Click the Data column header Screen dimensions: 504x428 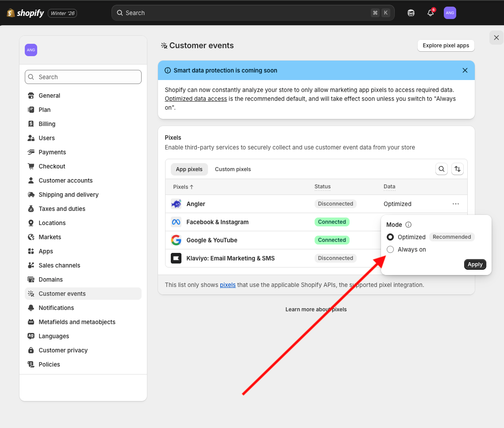click(389, 187)
